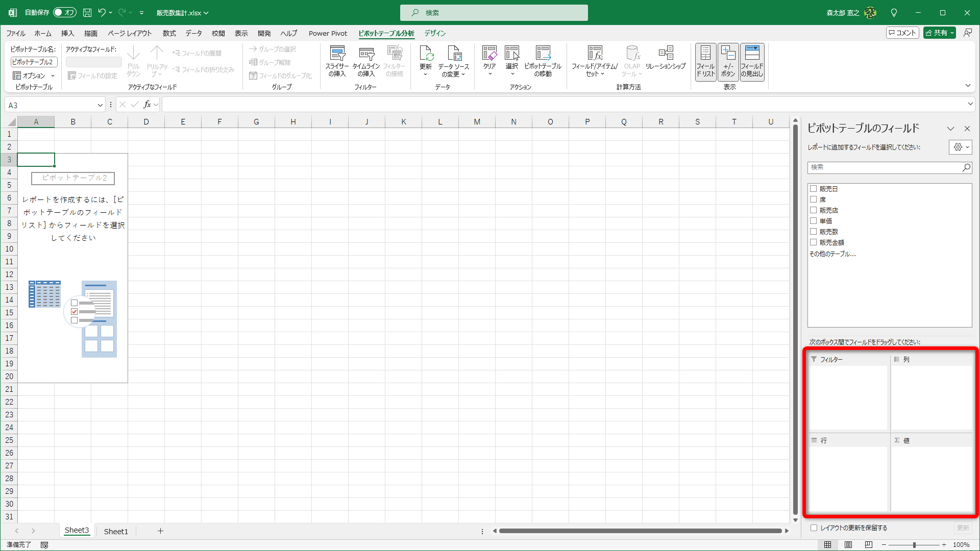Screen dimensions: 980x551
Task: Adjust the zoom slider in status bar
Action: click(914, 545)
